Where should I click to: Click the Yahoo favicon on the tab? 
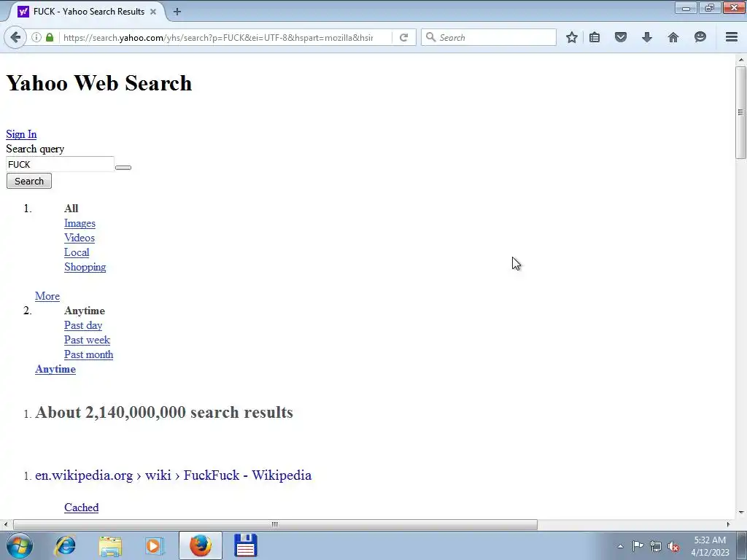tap(23, 12)
